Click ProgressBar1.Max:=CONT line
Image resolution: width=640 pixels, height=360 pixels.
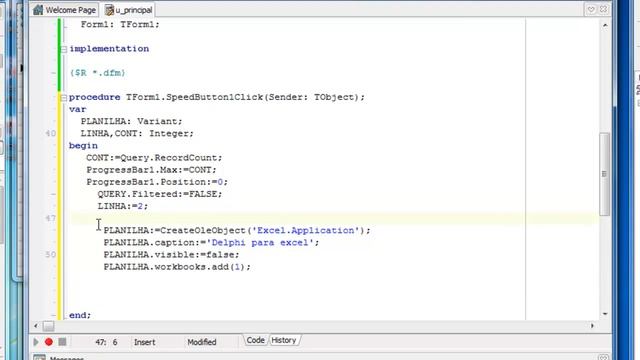click(151, 170)
